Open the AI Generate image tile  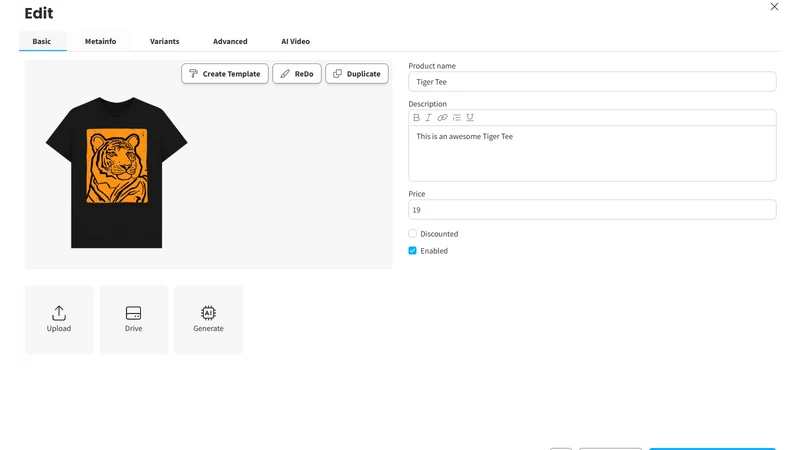point(208,319)
